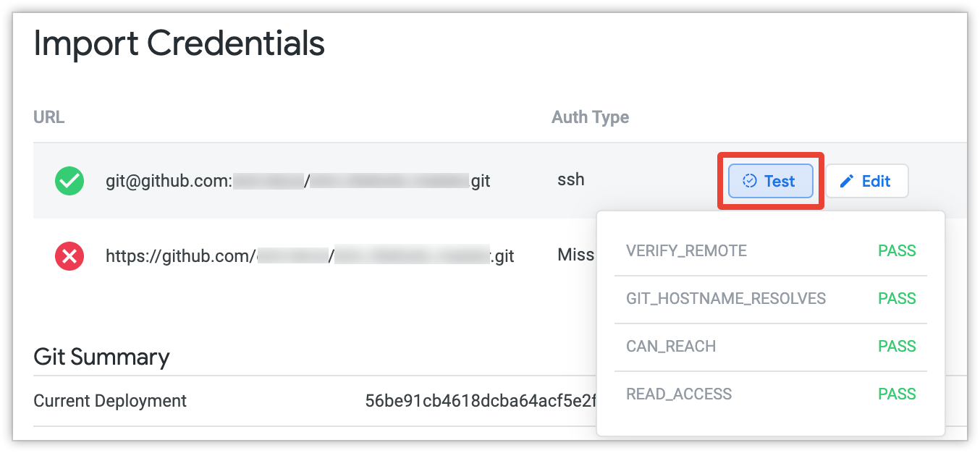Run Test on the ssh credential
This screenshot has height=453, width=980.
click(x=771, y=181)
